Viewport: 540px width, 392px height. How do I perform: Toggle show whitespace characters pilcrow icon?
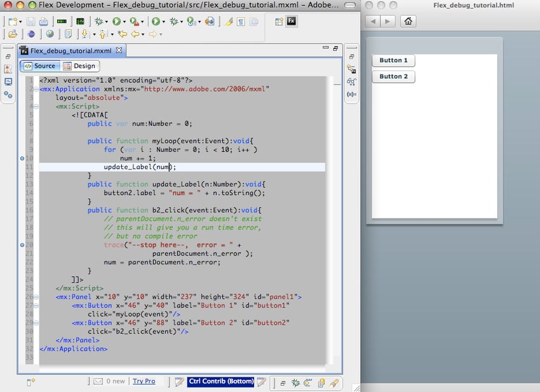[x=241, y=22]
